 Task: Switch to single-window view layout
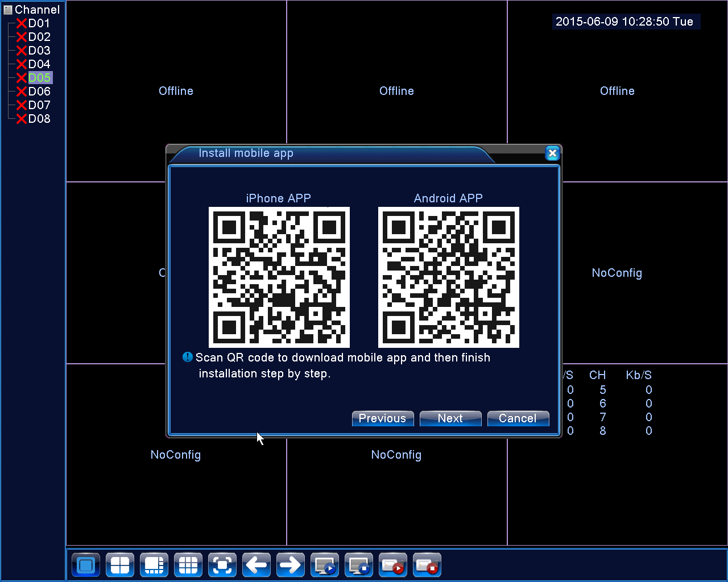(86, 566)
